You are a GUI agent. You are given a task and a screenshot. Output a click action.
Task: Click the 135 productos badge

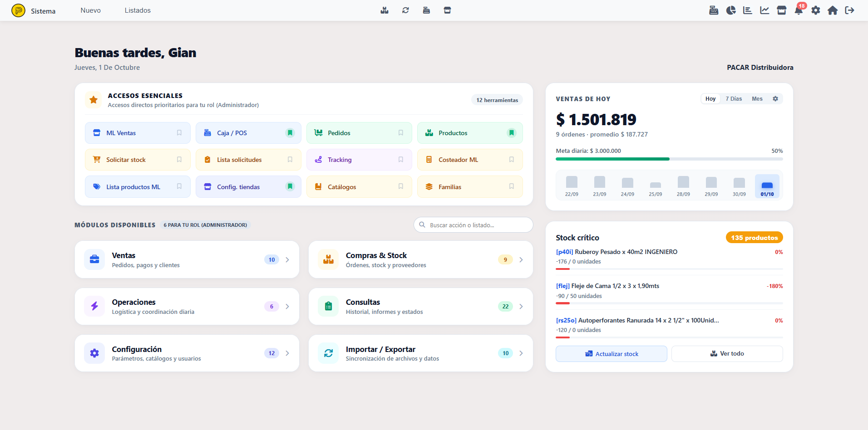tap(755, 238)
